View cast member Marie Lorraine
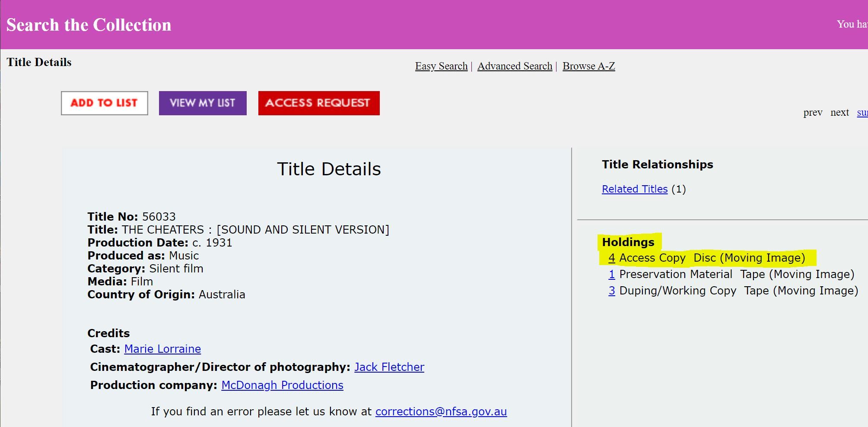This screenshot has height=427, width=868. pyautogui.click(x=162, y=349)
